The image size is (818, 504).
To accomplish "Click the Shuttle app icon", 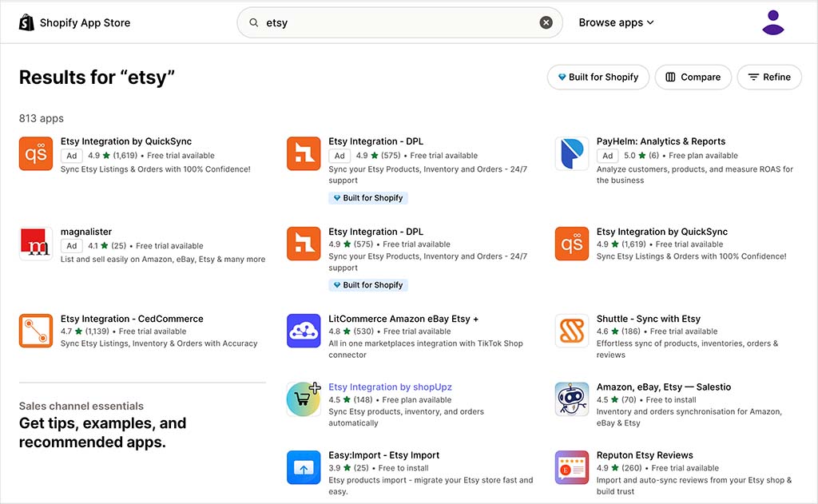I will click(572, 331).
